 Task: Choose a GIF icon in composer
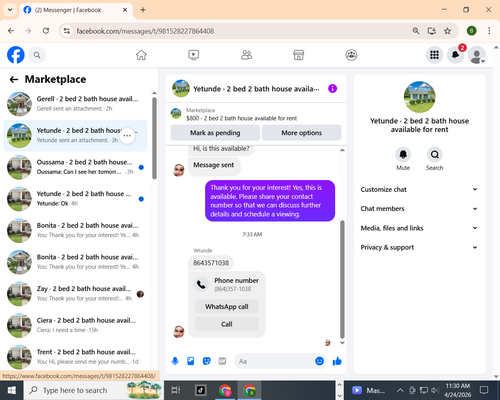tap(222, 361)
